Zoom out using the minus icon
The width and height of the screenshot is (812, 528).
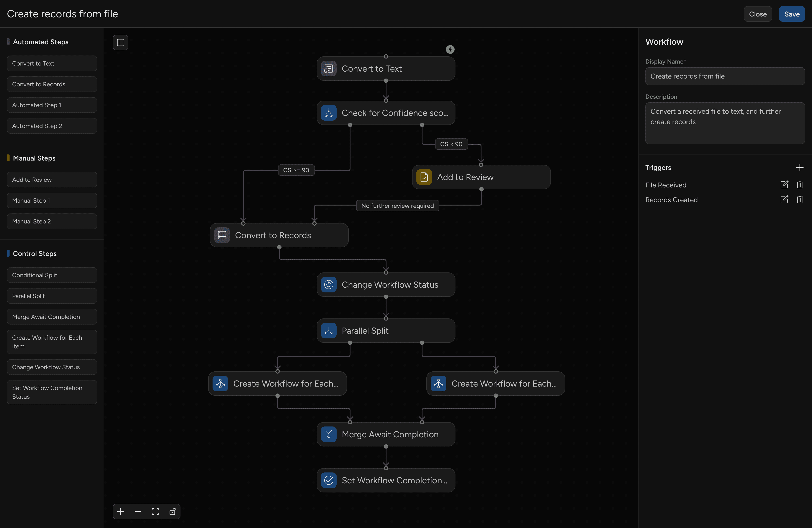click(138, 511)
